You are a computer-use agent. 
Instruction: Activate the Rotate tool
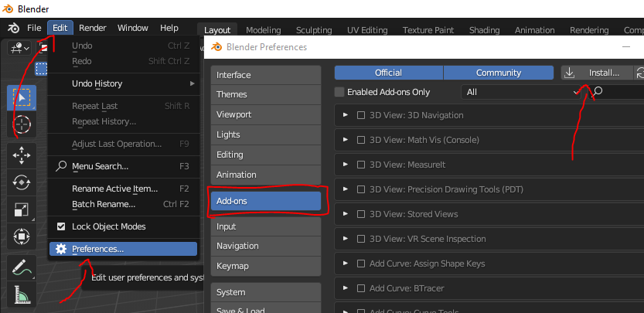point(22,182)
